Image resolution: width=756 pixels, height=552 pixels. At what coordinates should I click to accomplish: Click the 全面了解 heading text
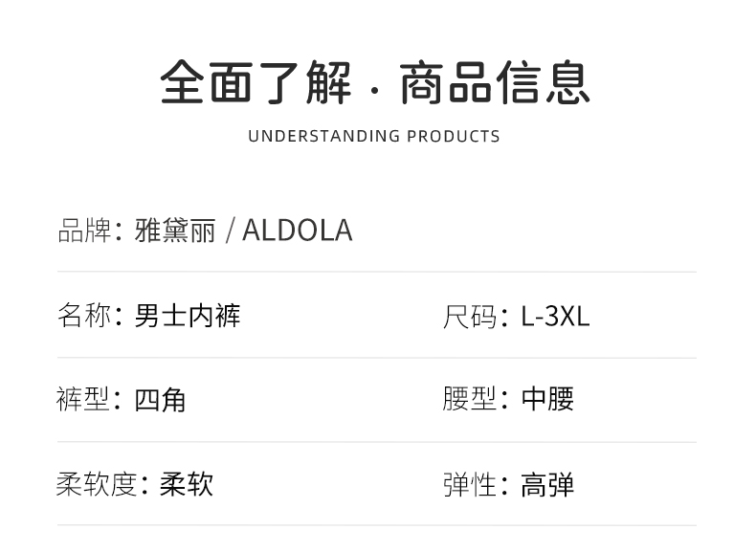tap(256, 82)
